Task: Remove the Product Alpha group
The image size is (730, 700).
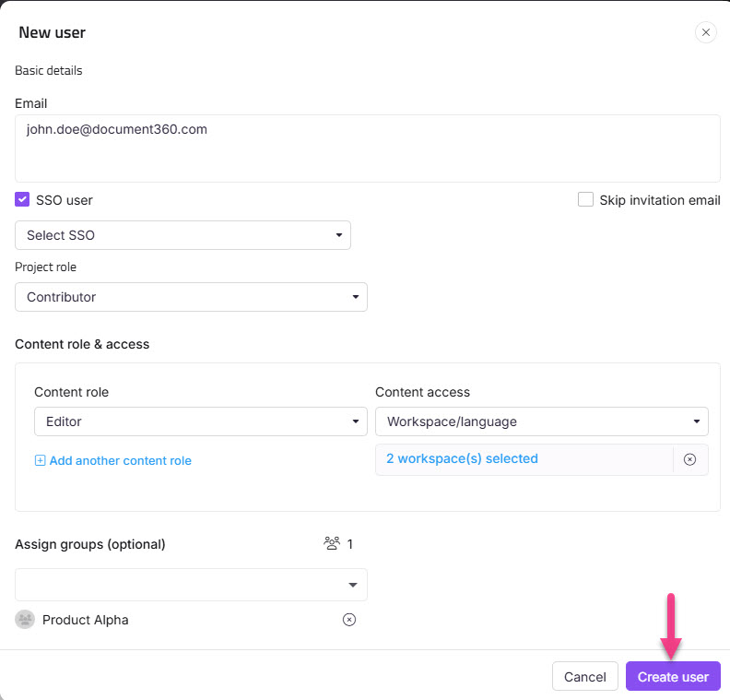Action: click(x=348, y=620)
